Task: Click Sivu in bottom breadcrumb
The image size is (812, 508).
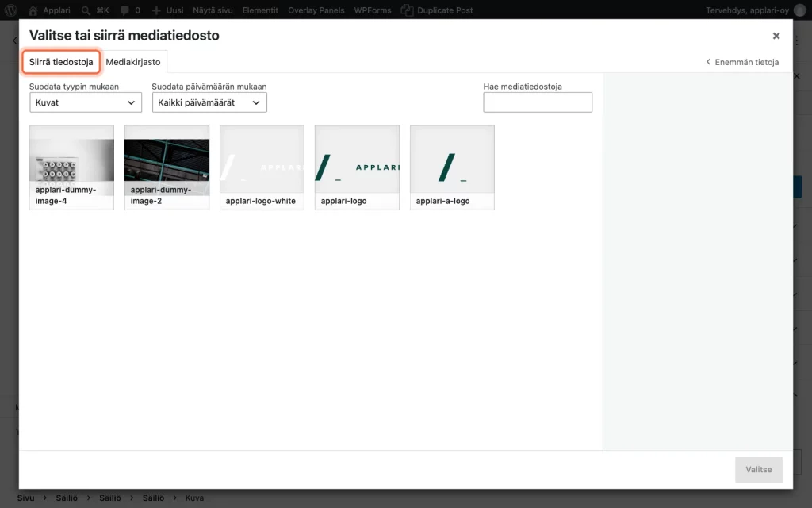Action: (x=26, y=498)
